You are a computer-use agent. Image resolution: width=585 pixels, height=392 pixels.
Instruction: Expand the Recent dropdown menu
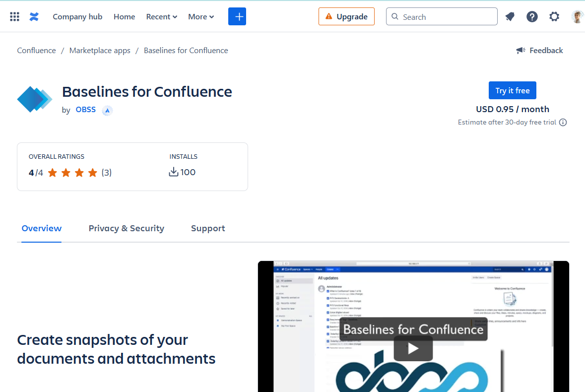pyautogui.click(x=161, y=17)
